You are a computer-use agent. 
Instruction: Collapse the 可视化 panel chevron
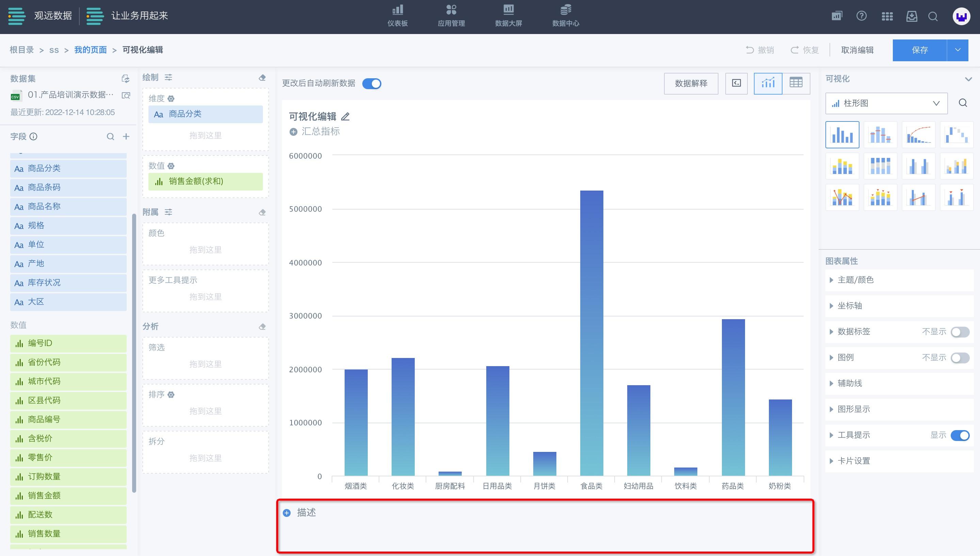(x=968, y=79)
